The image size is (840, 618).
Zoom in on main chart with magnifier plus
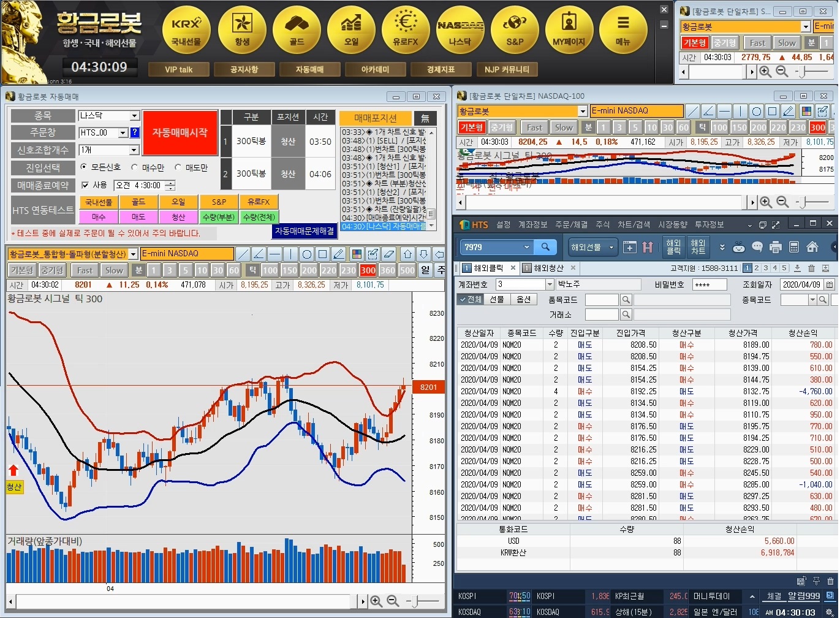click(376, 601)
